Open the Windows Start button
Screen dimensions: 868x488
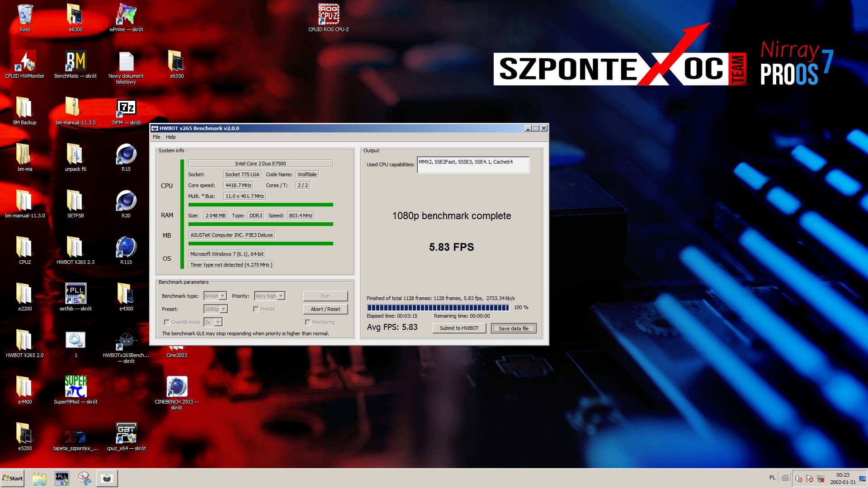pos(13,479)
